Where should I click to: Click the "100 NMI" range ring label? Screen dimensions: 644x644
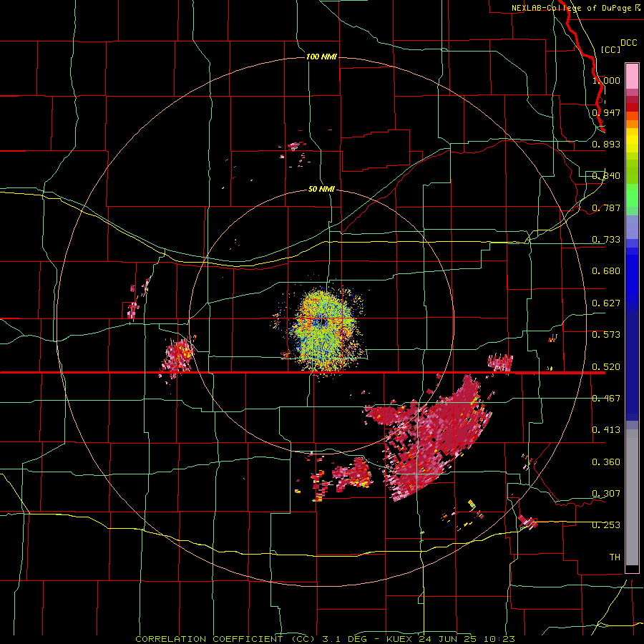click(321, 57)
